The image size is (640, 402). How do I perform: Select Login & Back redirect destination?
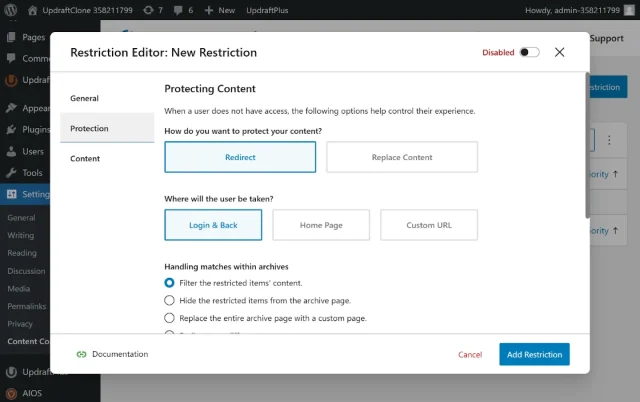(x=213, y=225)
